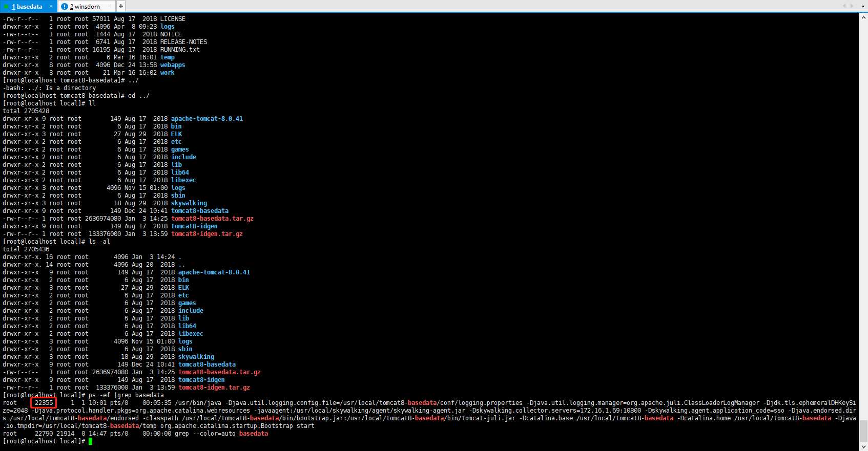Screen dimensions: 868x451
Task: Click the temp directory name
Action: pyautogui.click(x=168, y=57)
